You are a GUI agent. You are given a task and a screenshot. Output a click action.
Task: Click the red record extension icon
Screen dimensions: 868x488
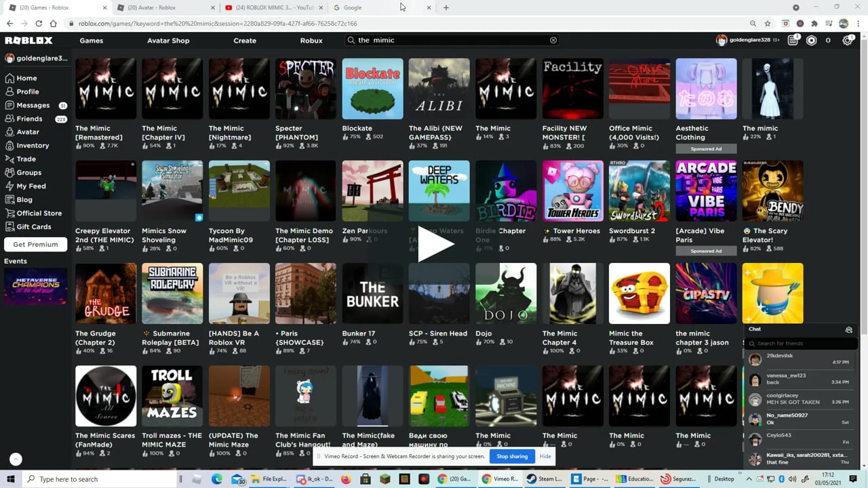click(800, 23)
